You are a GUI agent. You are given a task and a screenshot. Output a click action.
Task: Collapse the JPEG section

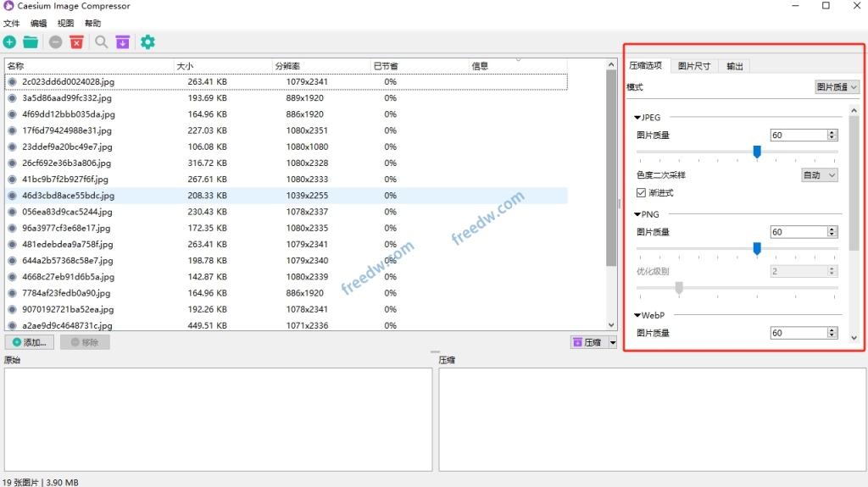(637, 118)
